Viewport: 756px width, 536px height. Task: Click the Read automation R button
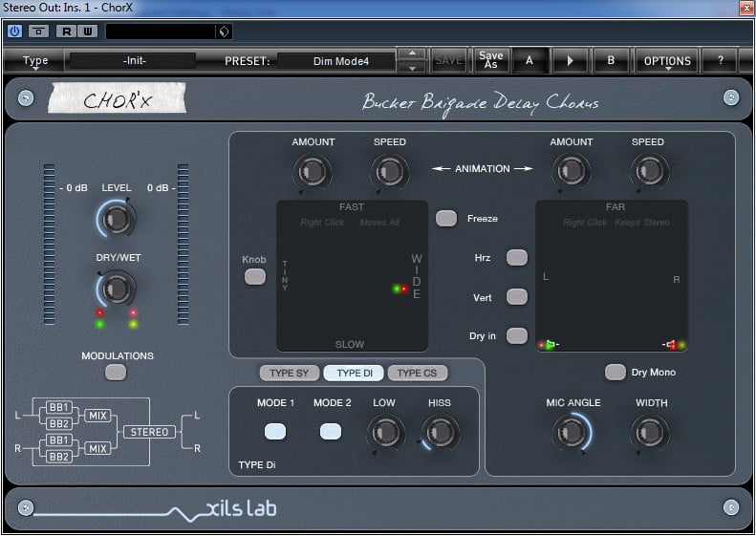(67, 32)
